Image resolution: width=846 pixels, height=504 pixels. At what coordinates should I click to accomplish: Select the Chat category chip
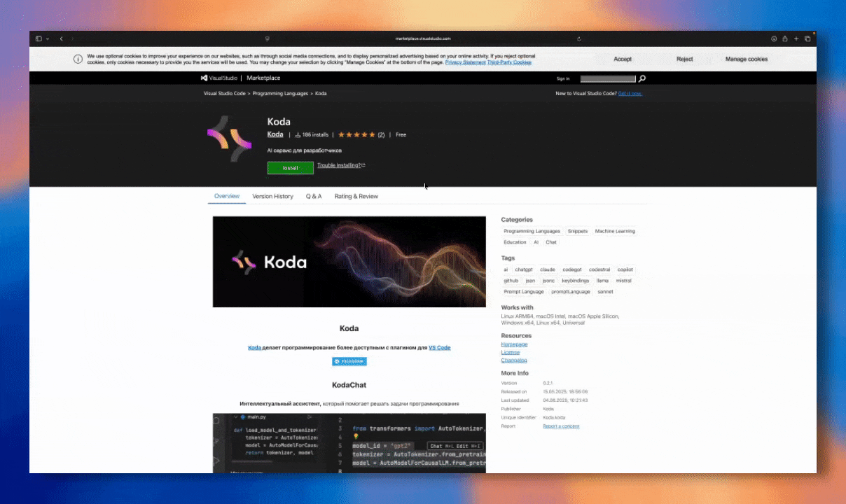click(551, 242)
